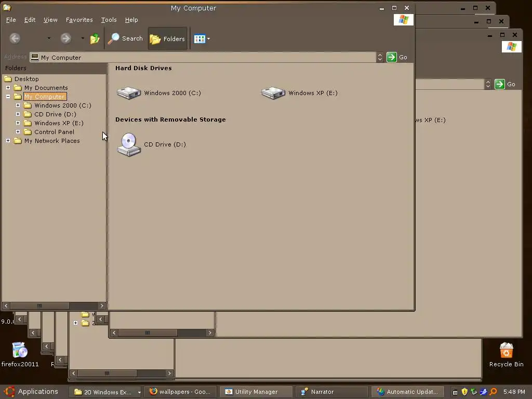Select Control Panel in the folder tree
Screen dimensions: 532x399
pos(54,132)
